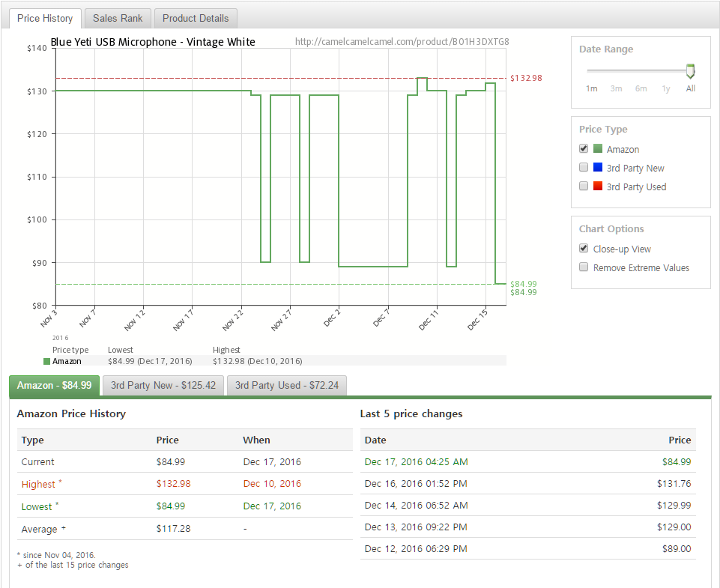Click the $89.00 price change value
Viewport: 720px width, 588px height.
coord(677,548)
